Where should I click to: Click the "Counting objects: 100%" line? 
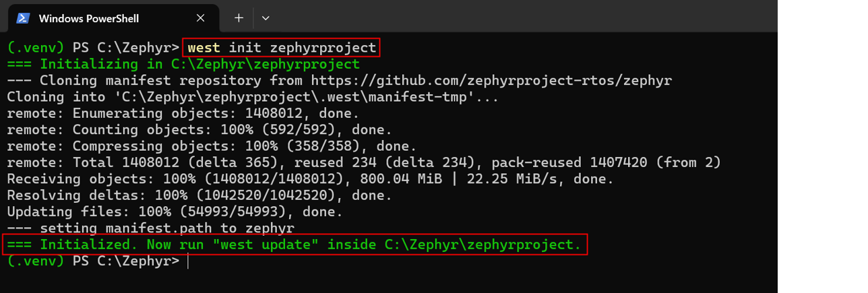pos(199,130)
